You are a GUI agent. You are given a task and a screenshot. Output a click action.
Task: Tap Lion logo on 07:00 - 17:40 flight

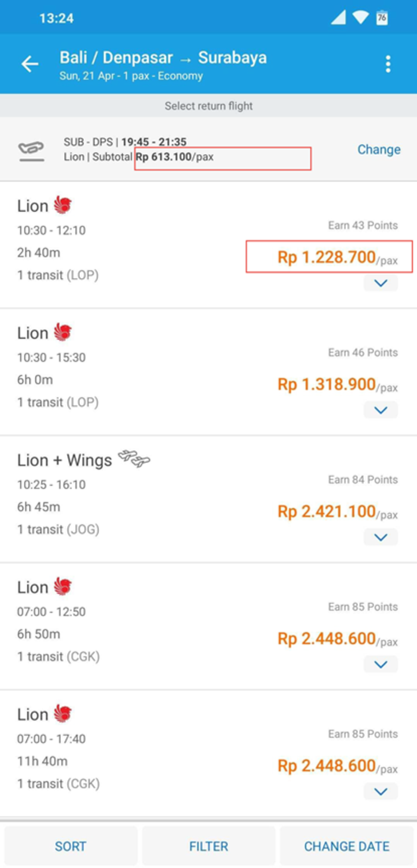click(x=63, y=713)
